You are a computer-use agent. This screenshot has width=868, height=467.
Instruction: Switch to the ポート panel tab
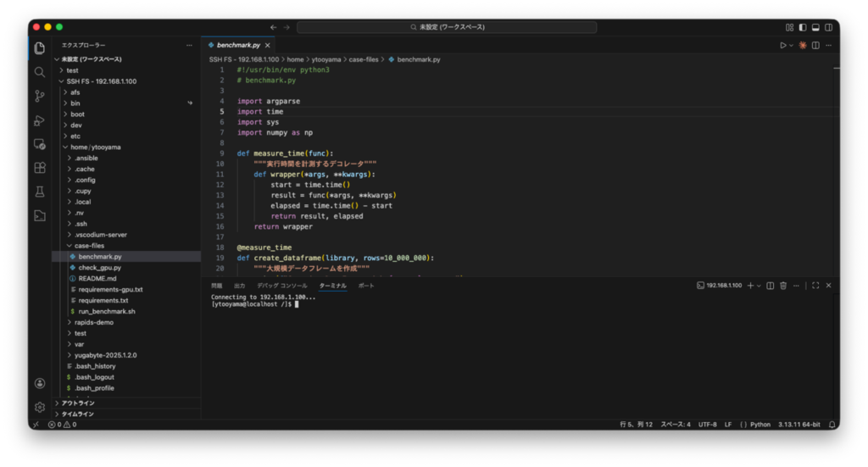point(366,286)
